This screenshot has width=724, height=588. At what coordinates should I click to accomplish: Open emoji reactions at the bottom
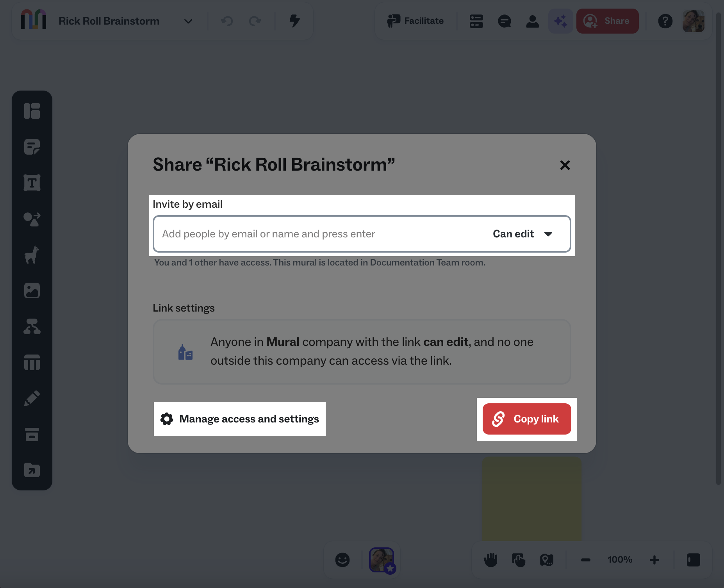[x=342, y=559]
